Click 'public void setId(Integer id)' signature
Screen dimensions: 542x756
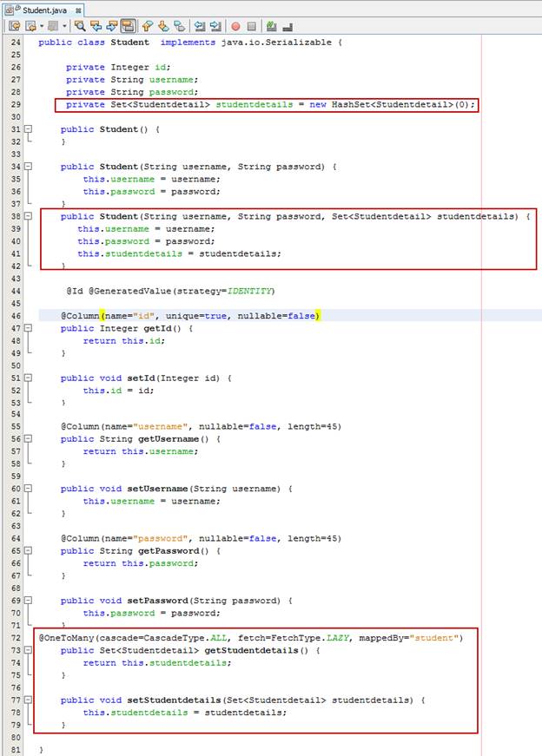click(140, 378)
